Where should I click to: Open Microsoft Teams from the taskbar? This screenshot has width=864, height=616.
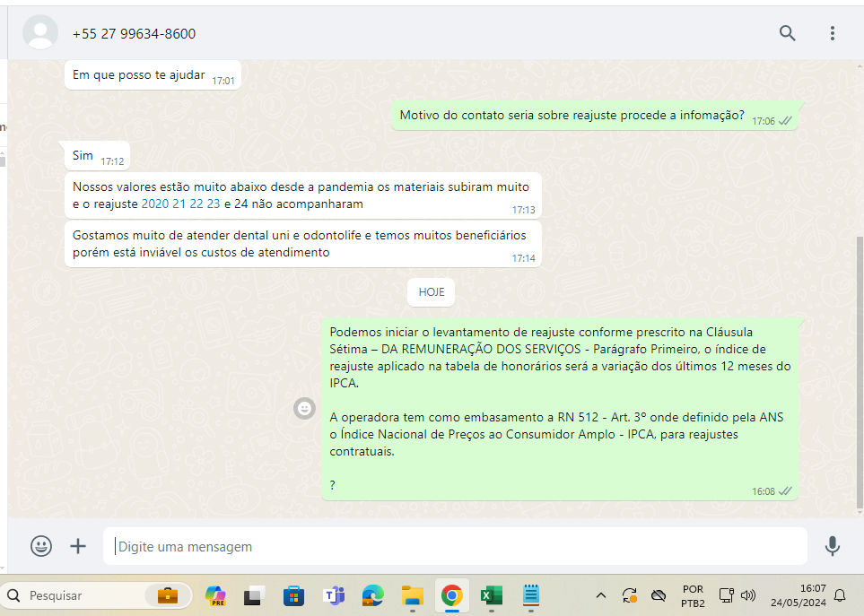pos(334,595)
